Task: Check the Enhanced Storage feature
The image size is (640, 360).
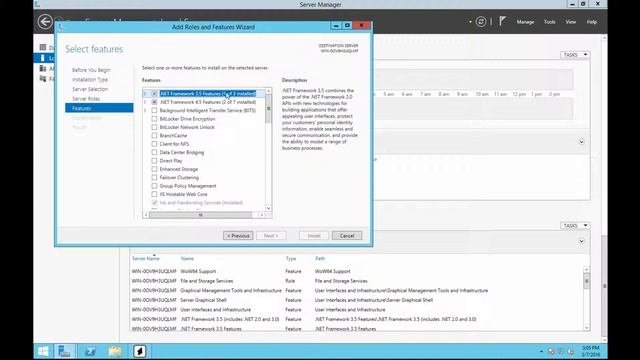Action: click(x=154, y=169)
